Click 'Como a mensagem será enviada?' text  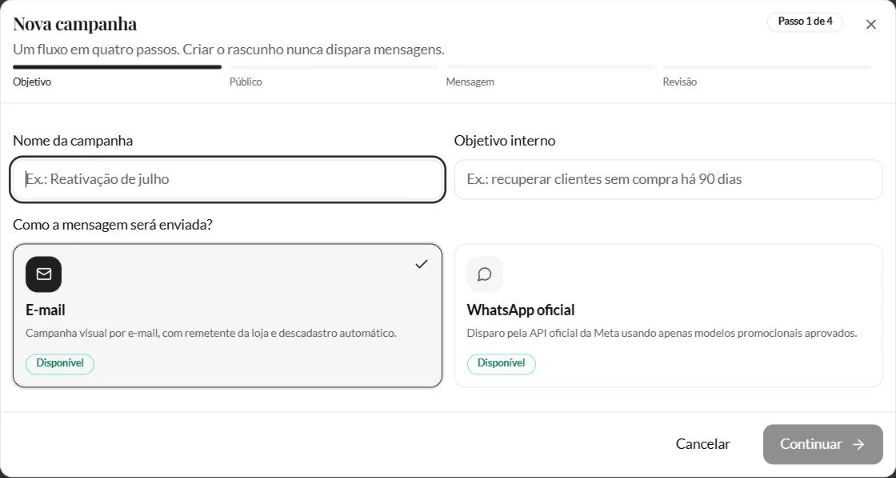[113, 225]
